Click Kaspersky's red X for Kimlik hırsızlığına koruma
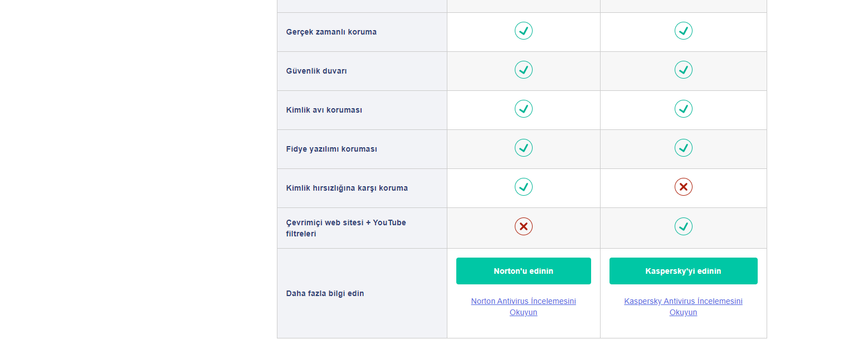The height and width of the screenshot is (339, 868). [684, 187]
